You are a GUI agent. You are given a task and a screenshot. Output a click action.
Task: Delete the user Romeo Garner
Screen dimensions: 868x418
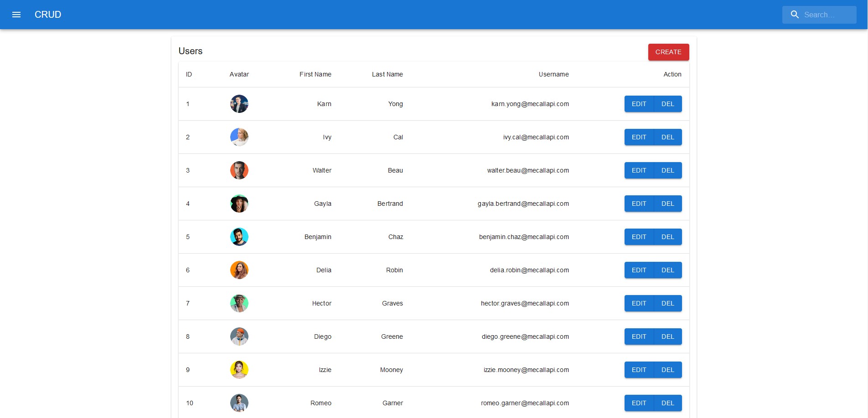667,403
